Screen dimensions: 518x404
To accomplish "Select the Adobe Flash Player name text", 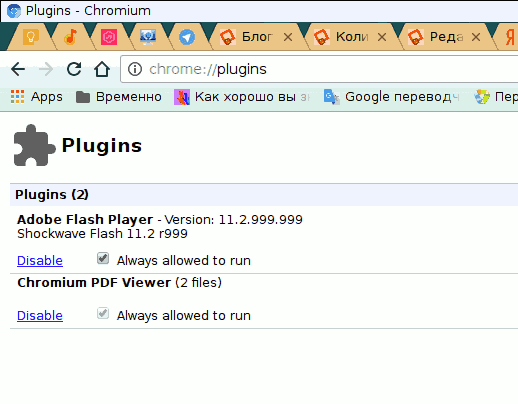I will coord(85,220).
